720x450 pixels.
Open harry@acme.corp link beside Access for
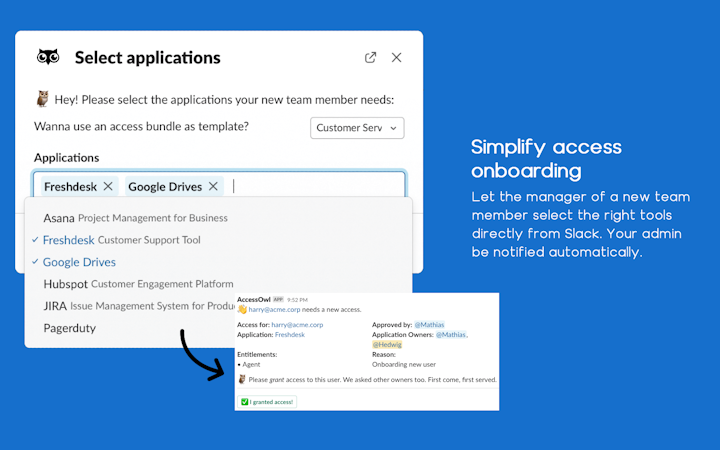point(297,325)
